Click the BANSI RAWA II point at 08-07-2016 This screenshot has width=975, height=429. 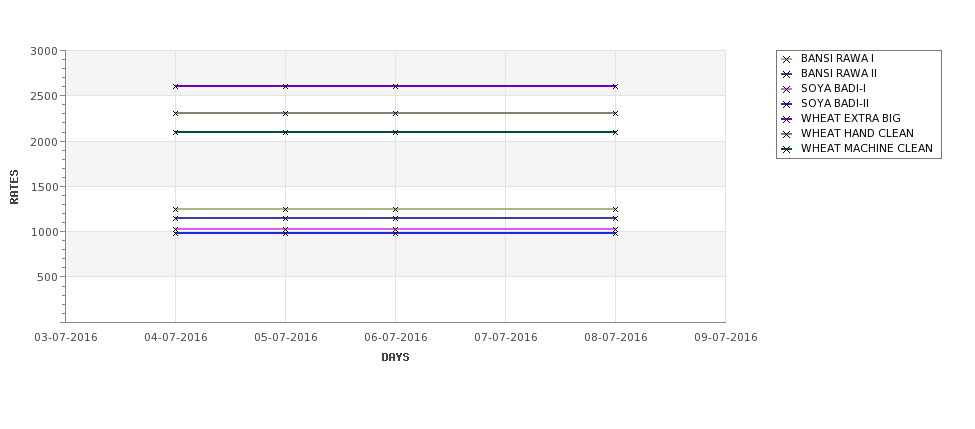(x=615, y=218)
